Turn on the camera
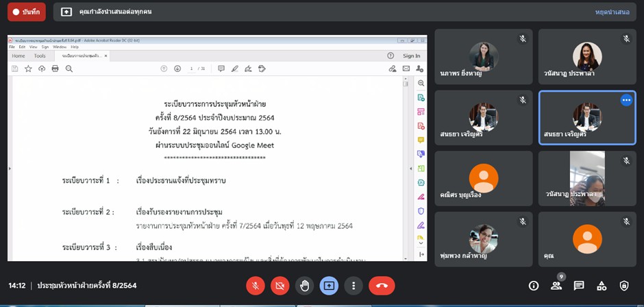This screenshot has height=307, width=644. point(280,286)
